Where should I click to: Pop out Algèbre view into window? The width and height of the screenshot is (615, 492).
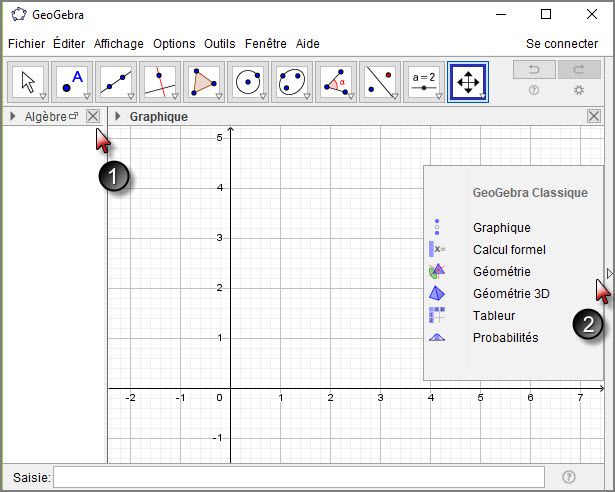coord(73,116)
